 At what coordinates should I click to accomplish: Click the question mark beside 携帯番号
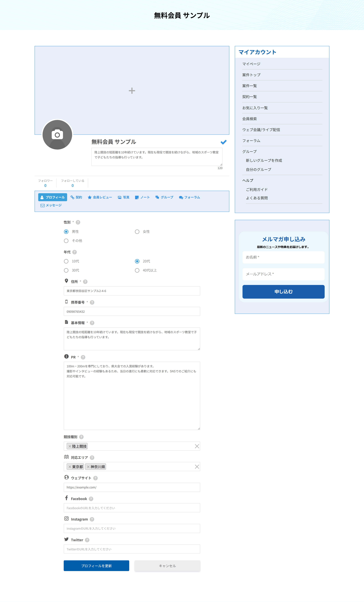[92, 302]
